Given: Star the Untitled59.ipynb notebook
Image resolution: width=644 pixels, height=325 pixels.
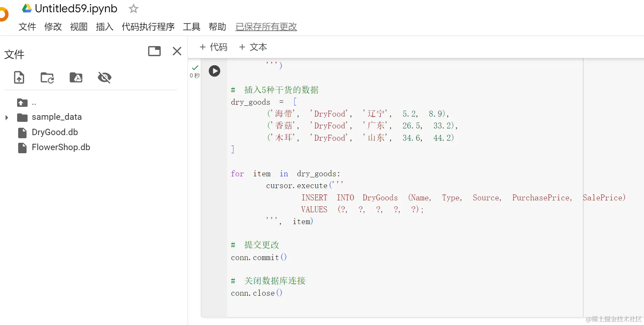Looking at the screenshot, I should tap(133, 8).
